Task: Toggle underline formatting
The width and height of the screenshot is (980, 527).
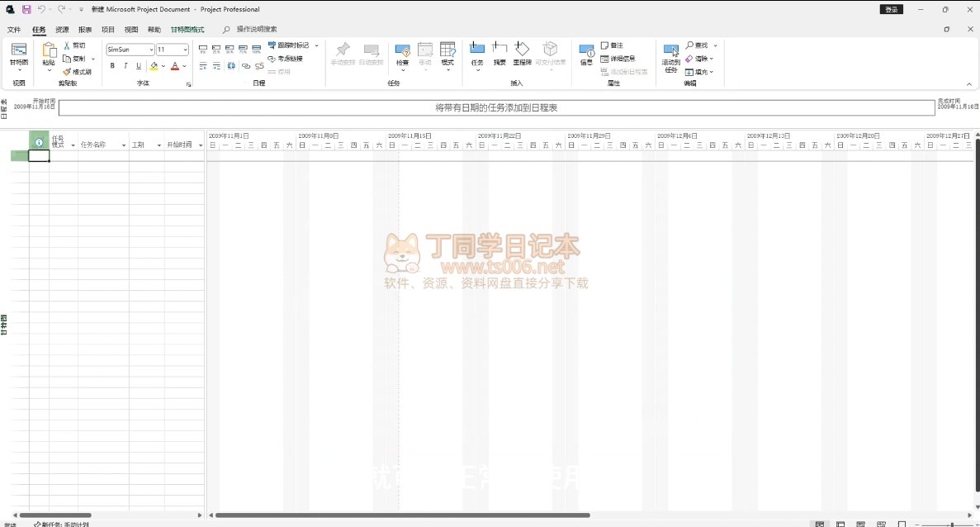Action: pos(138,66)
